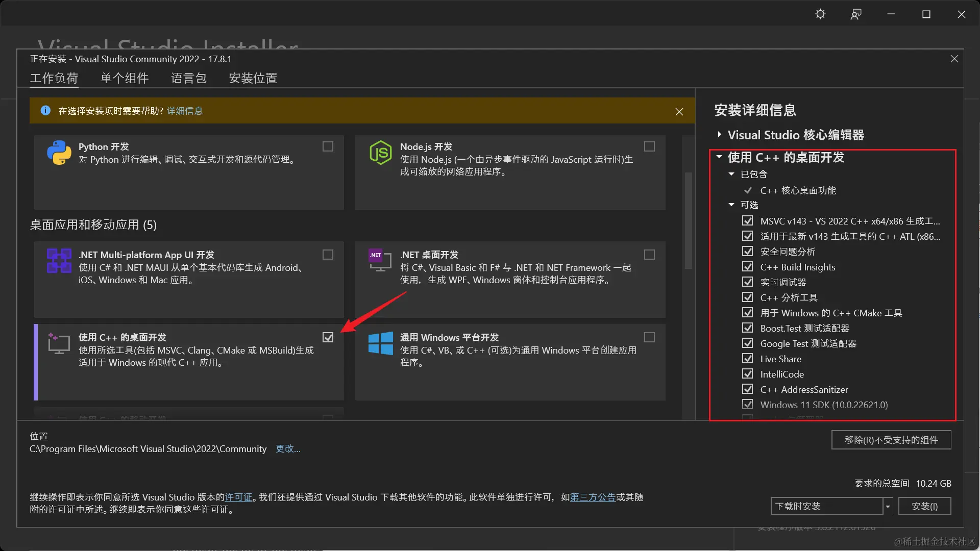Click the Universal Windows Platform logo icon
This screenshot has width=980, height=551.
(x=381, y=343)
